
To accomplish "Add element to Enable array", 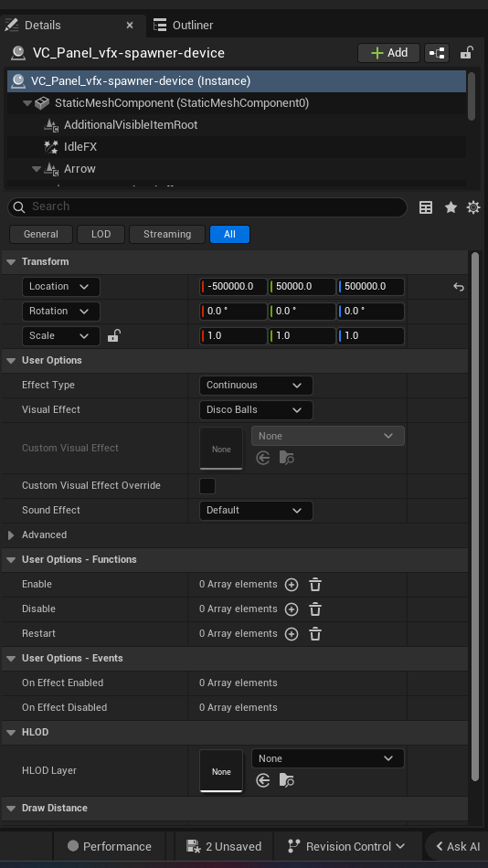I will [292, 585].
